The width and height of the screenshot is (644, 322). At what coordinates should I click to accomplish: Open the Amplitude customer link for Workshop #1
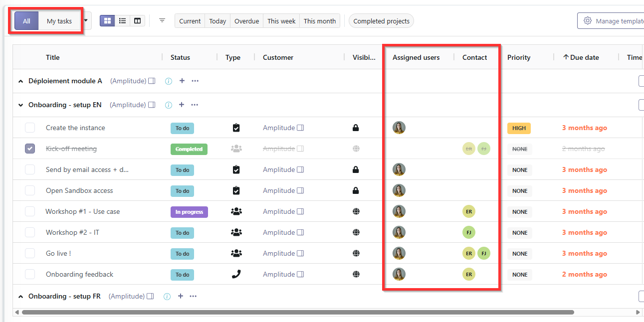279,212
